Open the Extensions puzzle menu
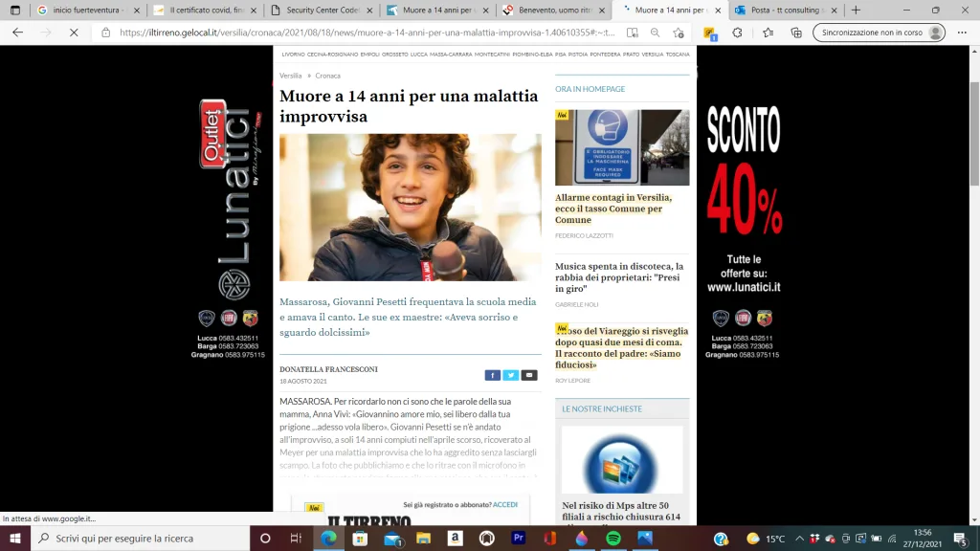Screen dimensions: 980x551 click(738, 33)
